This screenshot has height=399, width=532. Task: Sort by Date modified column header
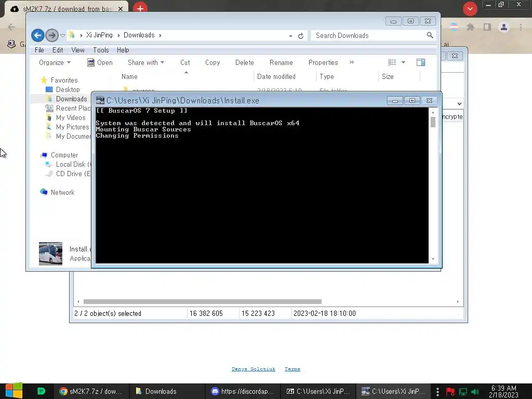[x=285, y=76]
